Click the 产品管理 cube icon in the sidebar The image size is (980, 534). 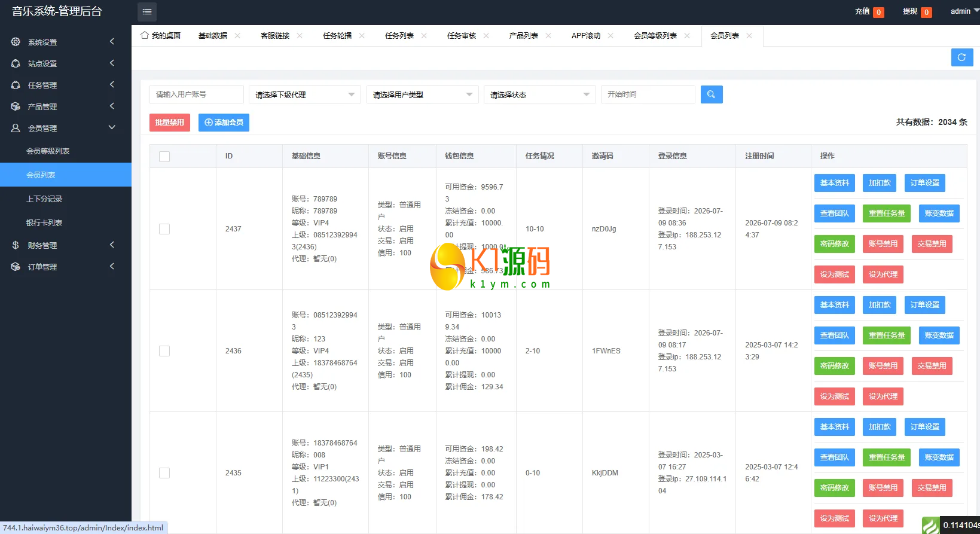pos(16,106)
